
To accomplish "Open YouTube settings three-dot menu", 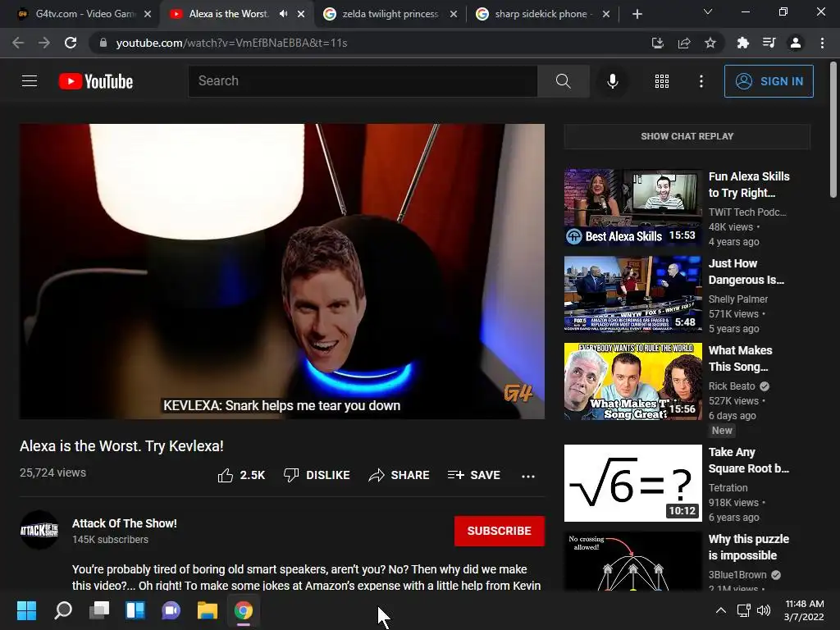I will (x=701, y=81).
